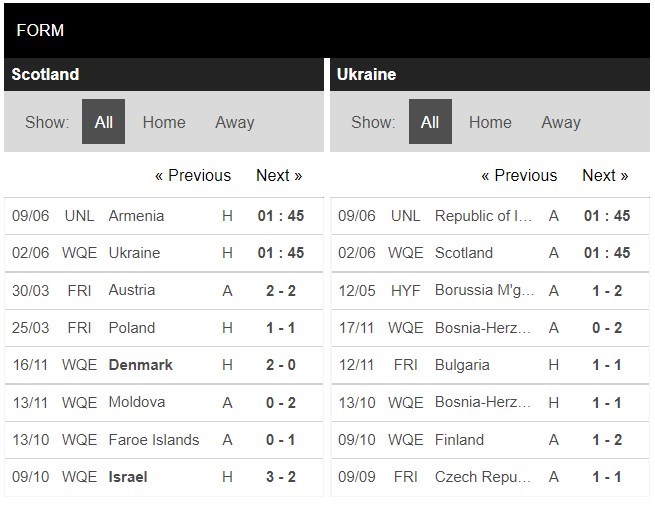Open the Moldova 0 - 2 qualifier
Viewport: 655px width, 509px height.
[x=135, y=402]
